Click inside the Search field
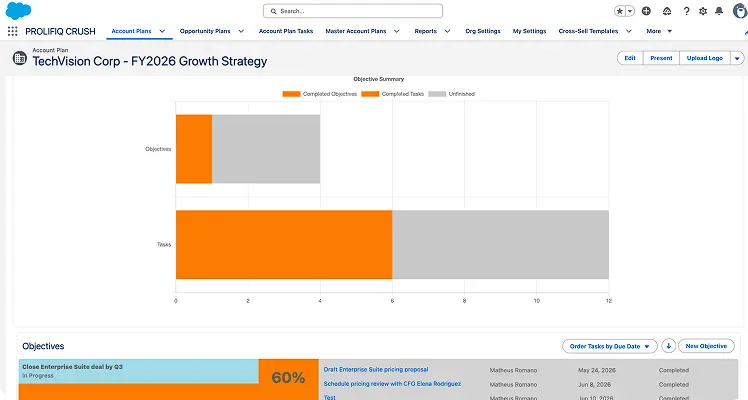The image size is (748, 400). (353, 11)
